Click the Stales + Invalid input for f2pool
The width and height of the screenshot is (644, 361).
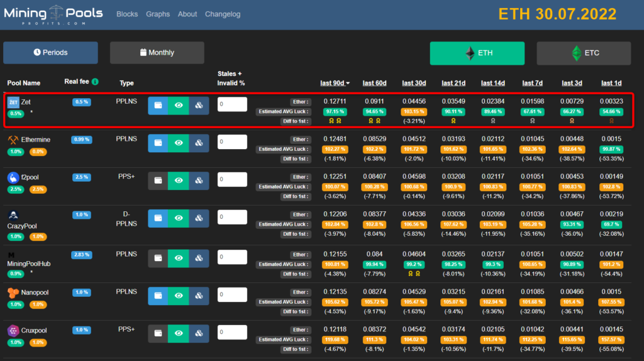click(232, 180)
